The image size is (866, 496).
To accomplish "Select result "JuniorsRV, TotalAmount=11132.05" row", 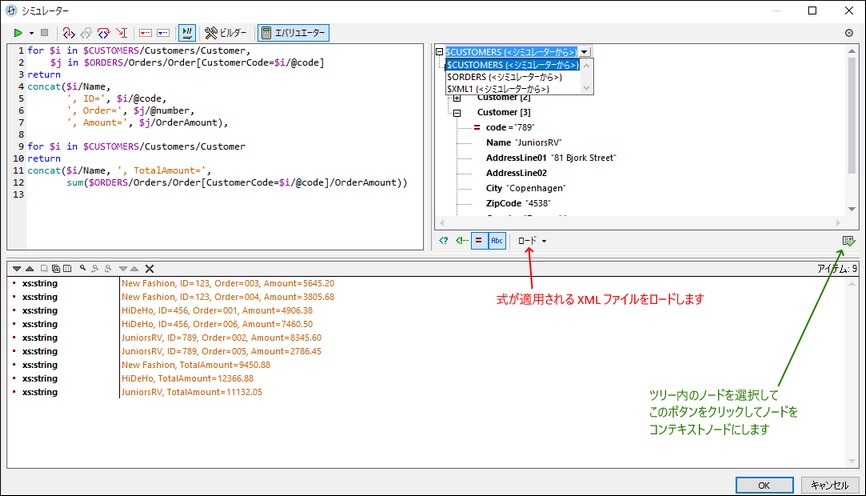I will click(192, 392).
